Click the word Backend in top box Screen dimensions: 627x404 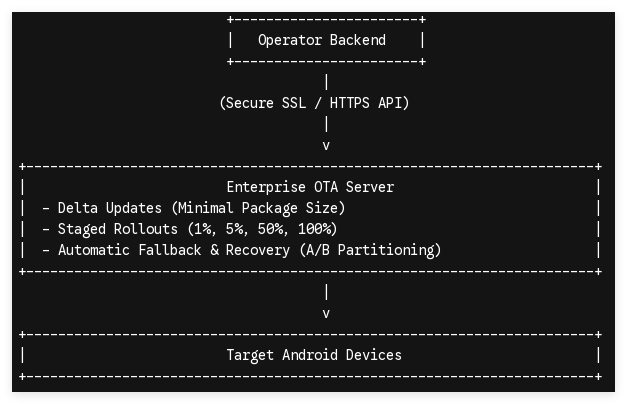pyautogui.click(x=358, y=40)
